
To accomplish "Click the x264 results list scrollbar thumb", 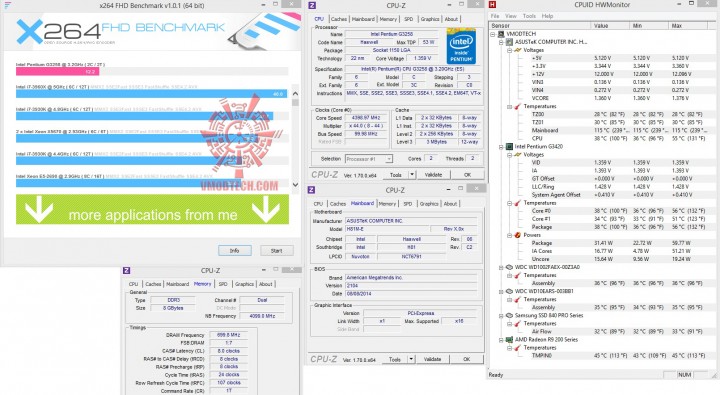I will pyautogui.click(x=295, y=102).
